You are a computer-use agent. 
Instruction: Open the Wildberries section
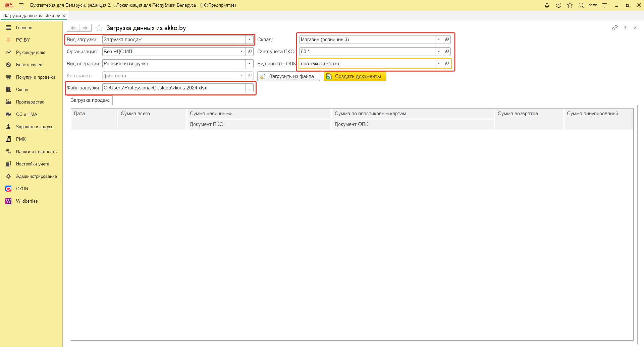pyautogui.click(x=27, y=201)
